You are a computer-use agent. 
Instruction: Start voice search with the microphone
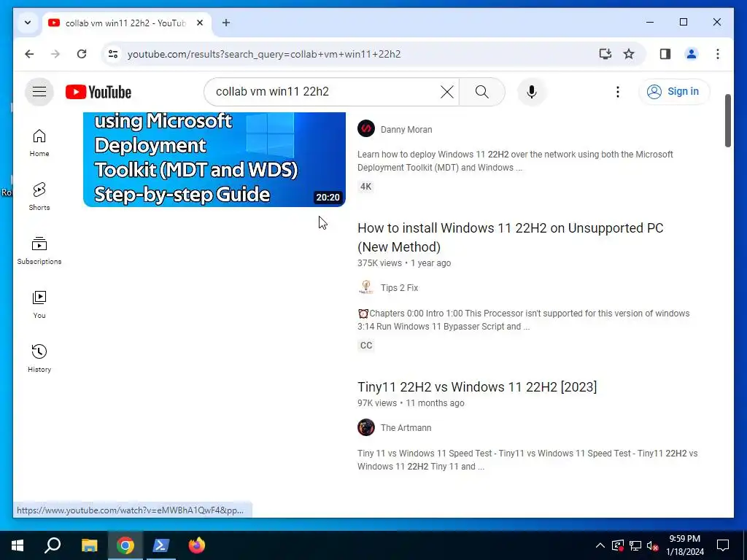tap(532, 91)
